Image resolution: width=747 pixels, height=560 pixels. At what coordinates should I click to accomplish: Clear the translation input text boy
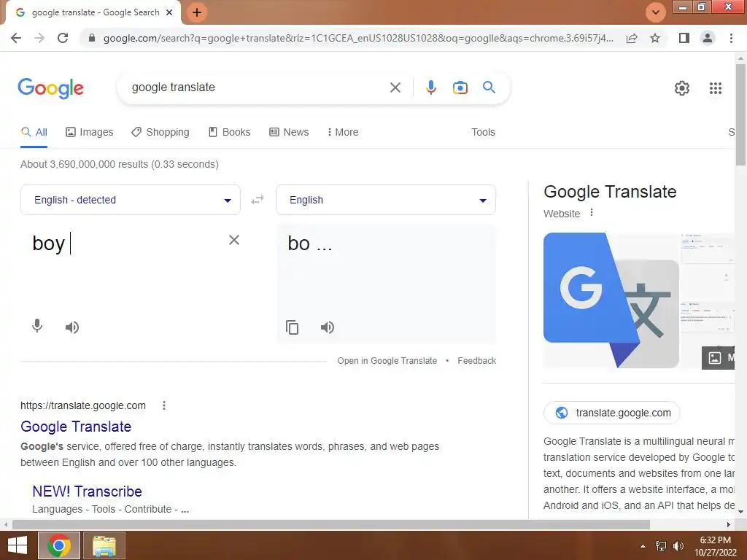pos(234,240)
